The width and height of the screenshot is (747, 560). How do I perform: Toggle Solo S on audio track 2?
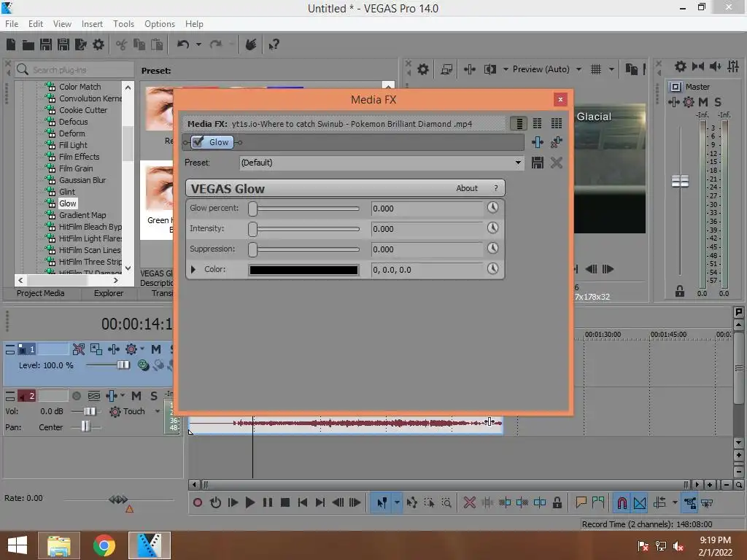(x=153, y=396)
